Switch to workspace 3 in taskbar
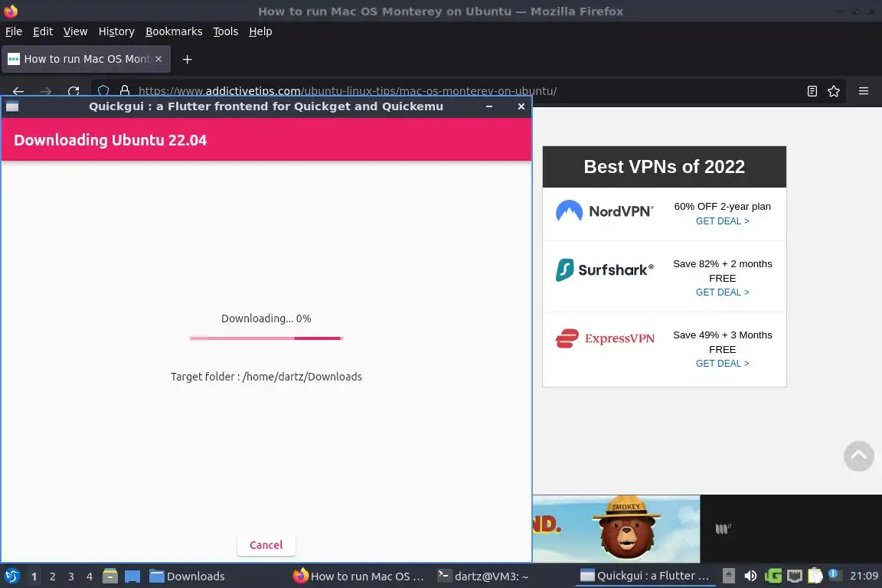The height and width of the screenshot is (588, 882). 71,577
